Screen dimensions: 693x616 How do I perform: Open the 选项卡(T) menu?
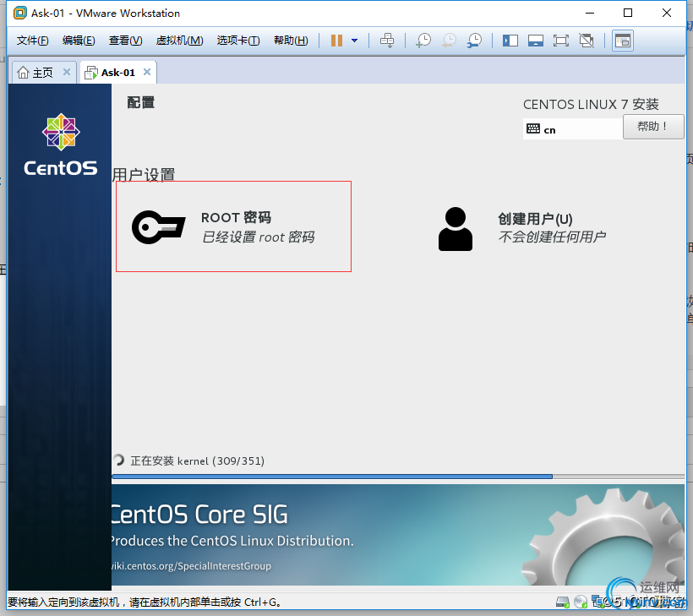click(x=238, y=41)
